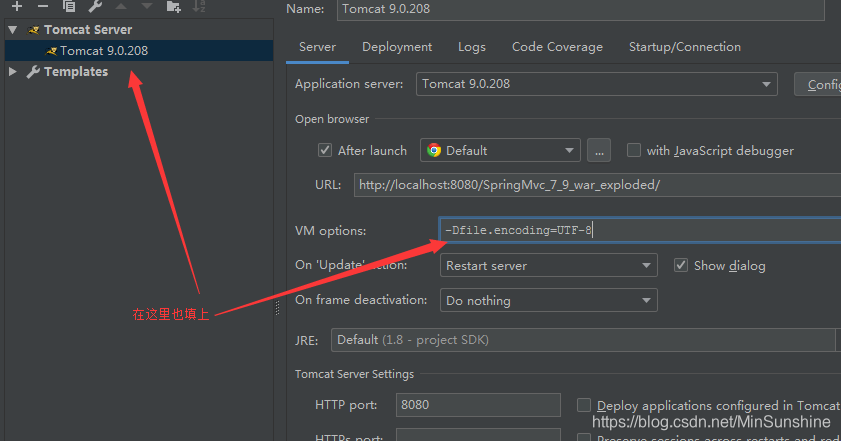
Task: Add a new run configuration with plus icon
Action: (x=17, y=6)
